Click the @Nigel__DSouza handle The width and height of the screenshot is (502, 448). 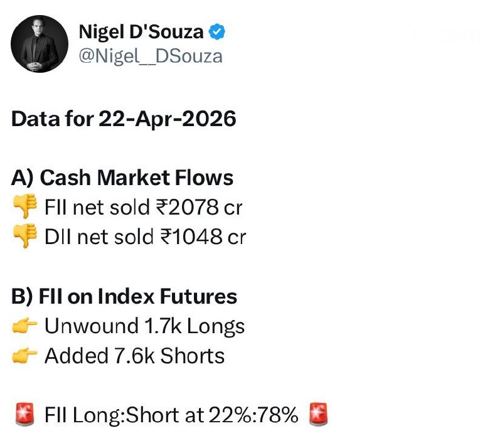[149, 55]
